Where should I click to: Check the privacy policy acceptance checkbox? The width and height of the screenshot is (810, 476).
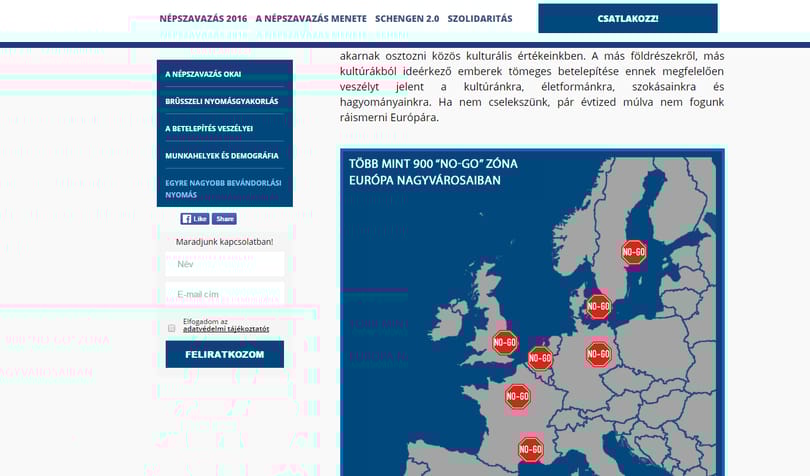tap(172, 328)
